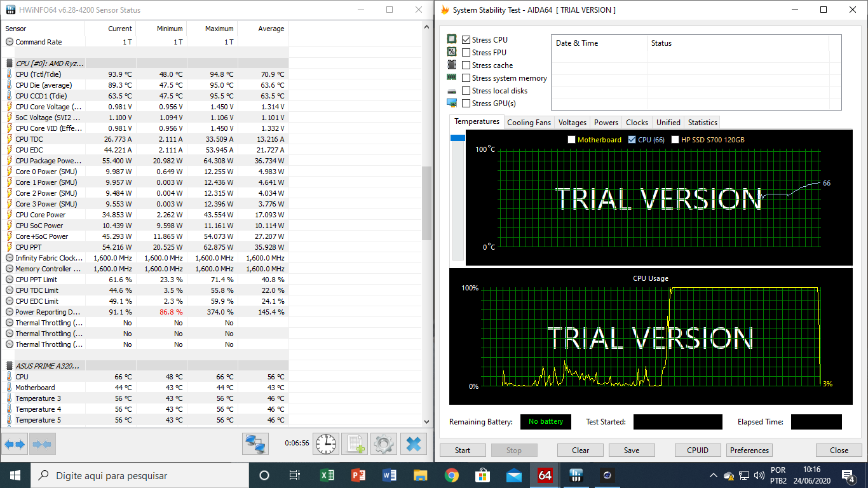
Task: Click Maximum column header in HWiNFO
Action: pos(212,29)
